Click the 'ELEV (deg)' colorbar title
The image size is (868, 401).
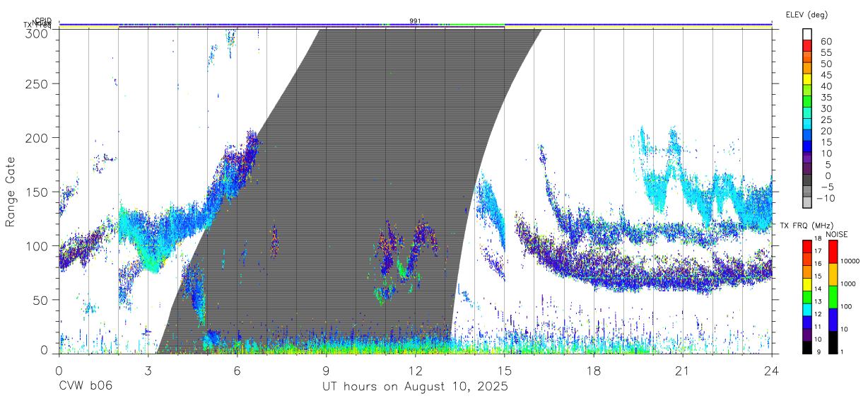[x=807, y=14]
